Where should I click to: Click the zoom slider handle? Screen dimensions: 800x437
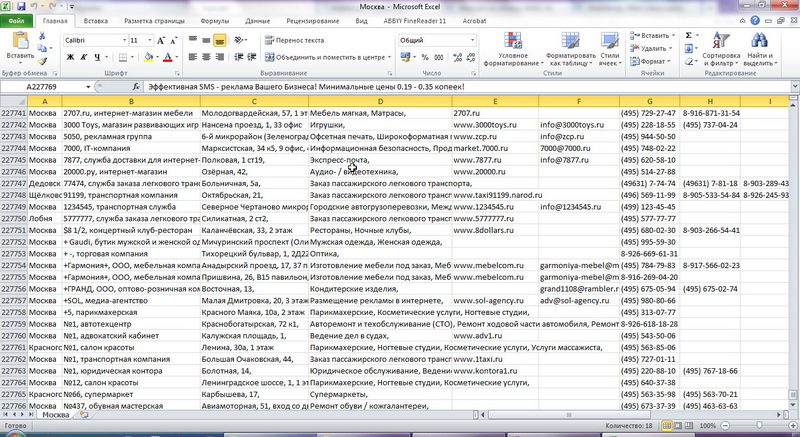(759, 425)
